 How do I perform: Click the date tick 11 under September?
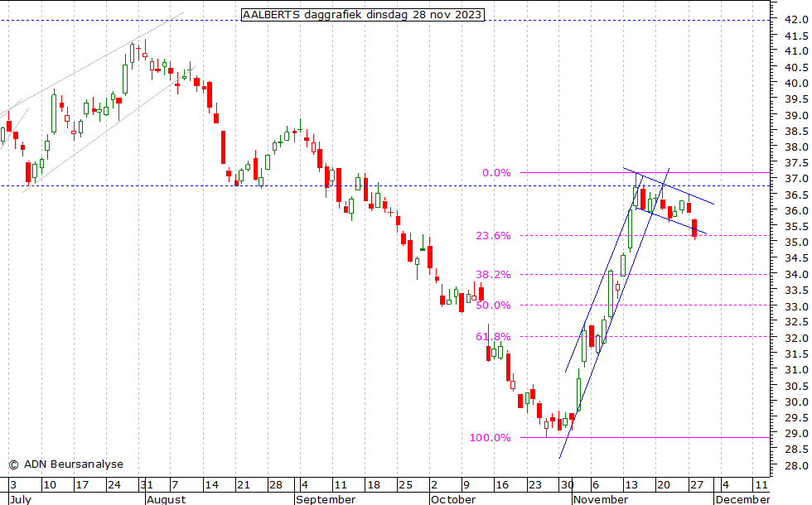(x=341, y=485)
